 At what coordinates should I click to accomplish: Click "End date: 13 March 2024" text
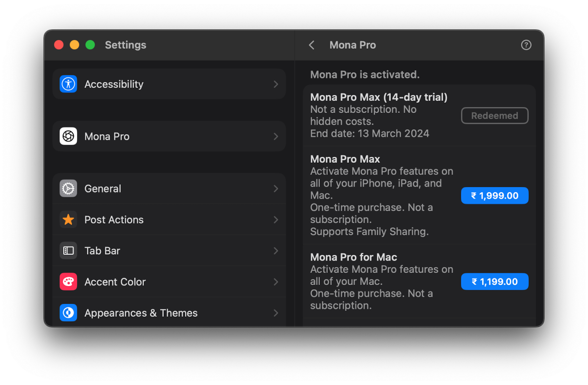point(369,133)
